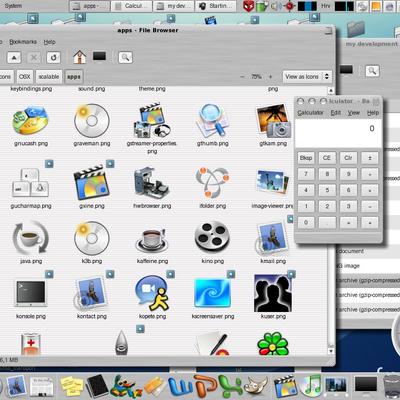Click the Search magnifier in File Browser

[x=125, y=58]
